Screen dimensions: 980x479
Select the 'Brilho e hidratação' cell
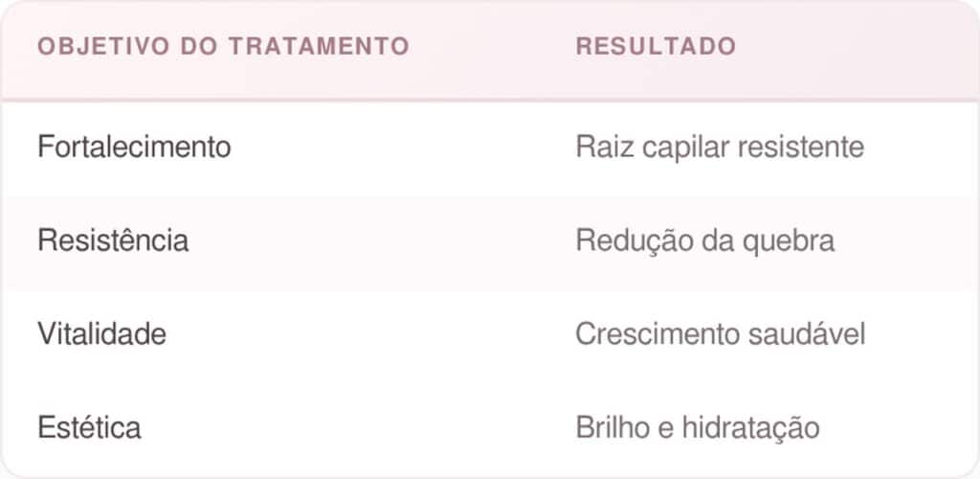[x=698, y=427]
